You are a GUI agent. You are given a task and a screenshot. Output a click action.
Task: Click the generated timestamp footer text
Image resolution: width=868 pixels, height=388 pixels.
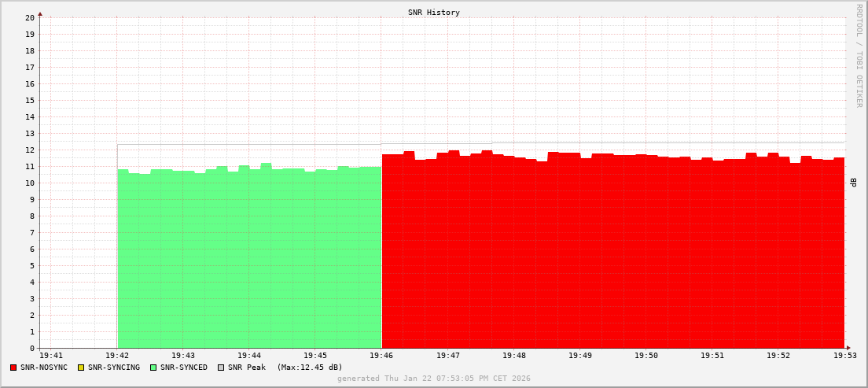(x=434, y=379)
